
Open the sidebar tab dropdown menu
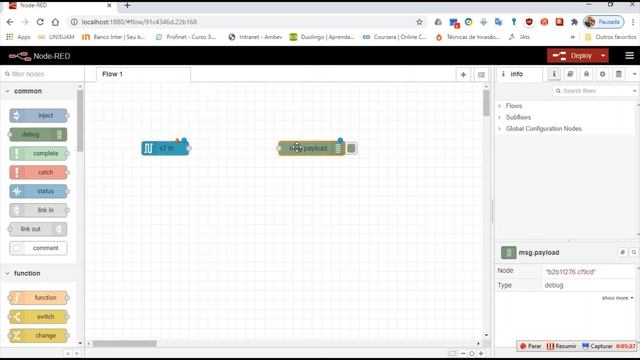(x=634, y=74)
